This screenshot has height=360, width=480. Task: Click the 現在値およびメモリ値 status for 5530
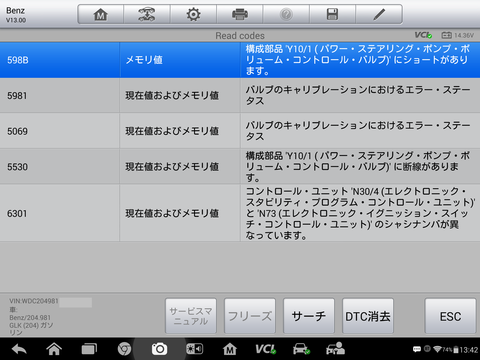(x=172, y=167)
